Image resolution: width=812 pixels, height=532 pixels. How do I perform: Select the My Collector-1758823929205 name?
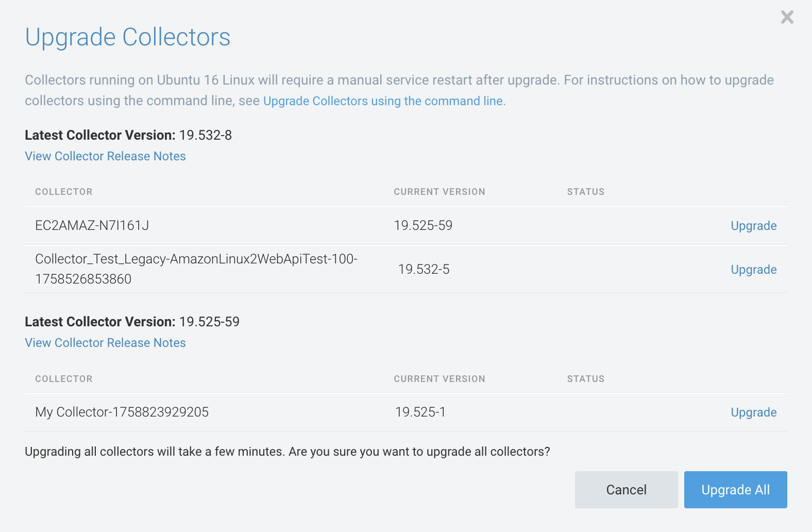click(x=122, y=412)
